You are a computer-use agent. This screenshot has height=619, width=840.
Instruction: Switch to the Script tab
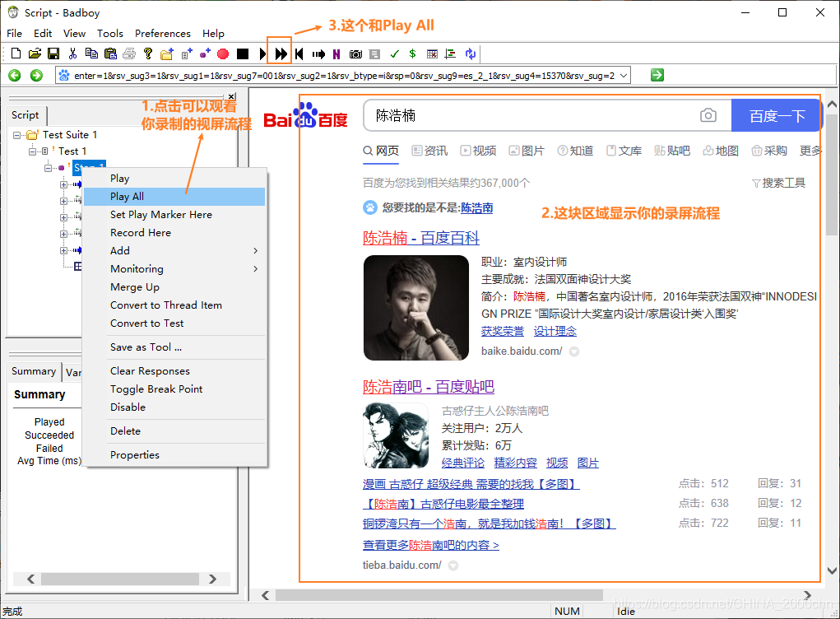[x=26, y=115]
